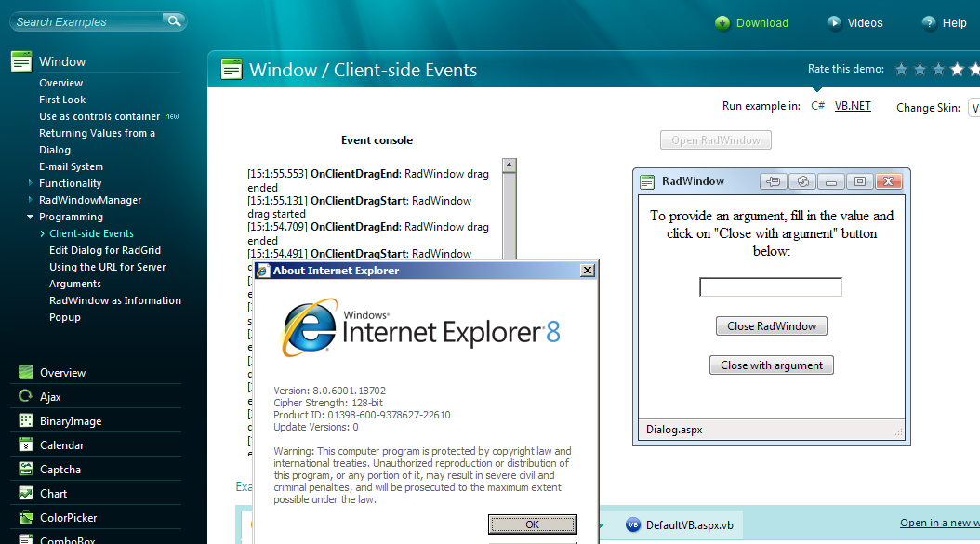980x544 pixels.
Task: Click the Download link
Action: (761, 23)
